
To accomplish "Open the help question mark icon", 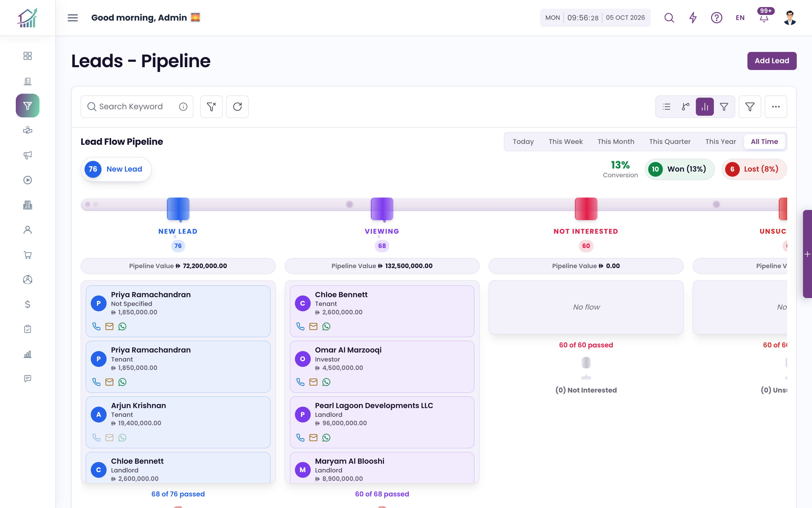I will 716,18.
